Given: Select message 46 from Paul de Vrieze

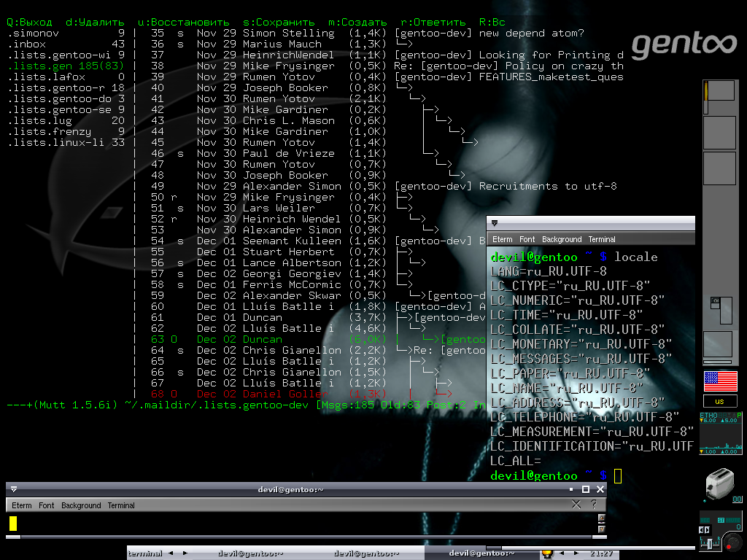Looking at the screenshot, I should (x=295, y=154).
